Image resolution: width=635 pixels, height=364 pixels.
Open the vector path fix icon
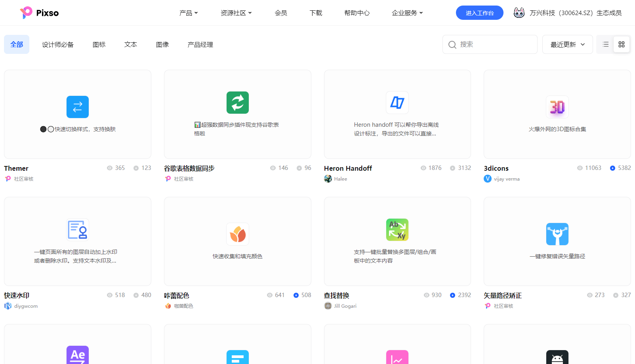(x=557, y=234)
